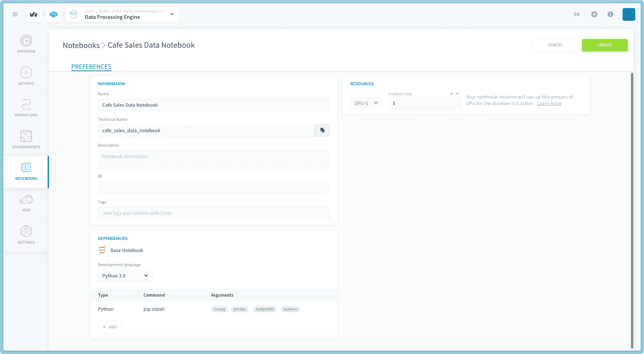Go to Environments in sidebar
The image size is (644, 354).
(x=26, y=140)
